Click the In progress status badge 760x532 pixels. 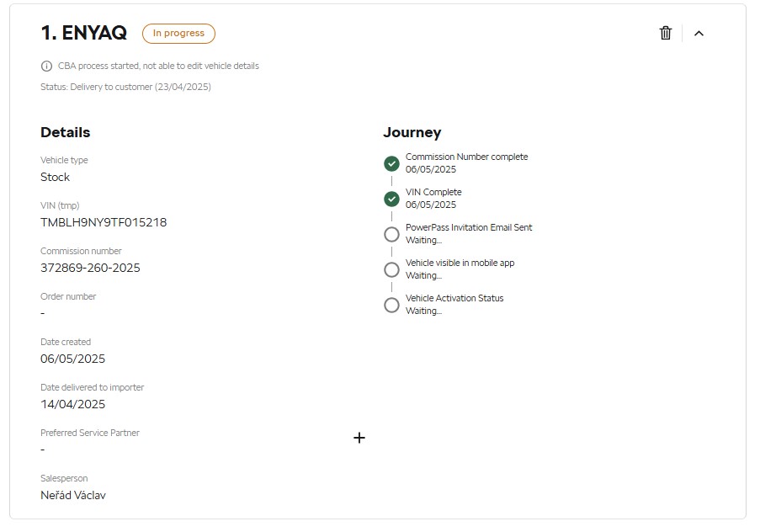pos(179,34)
